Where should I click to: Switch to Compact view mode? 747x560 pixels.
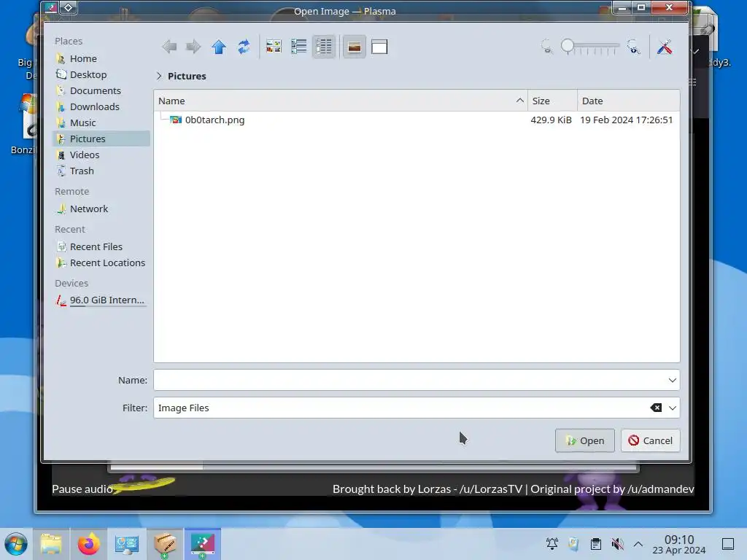[x=298, y=47]
